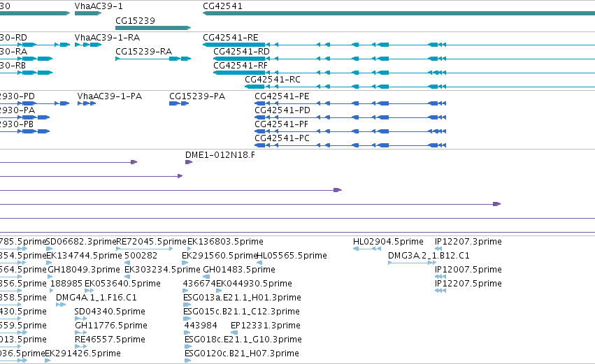The height and width of the screenshot is (364, 595).
Task: Select the EK291426.5prime EST label
Action: pos(83,354)
